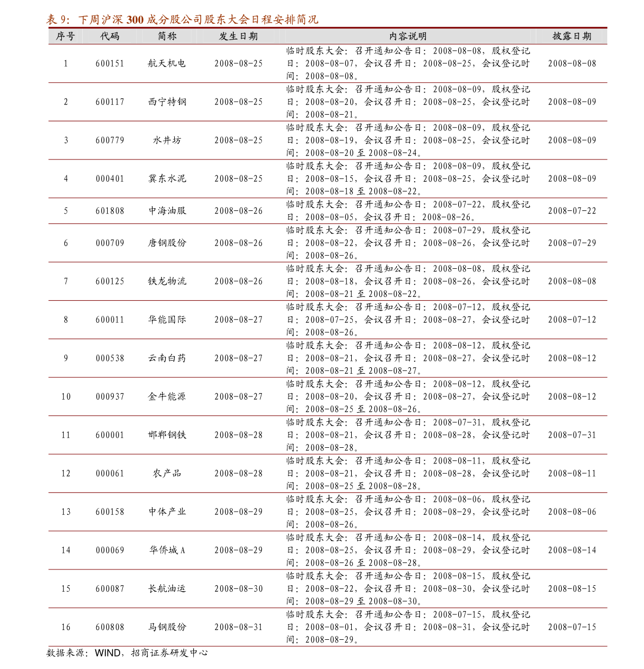The width and height of the screenshot is (644, 669).
Task: Click the fourth blank table row
Action: tap(327, 179)
